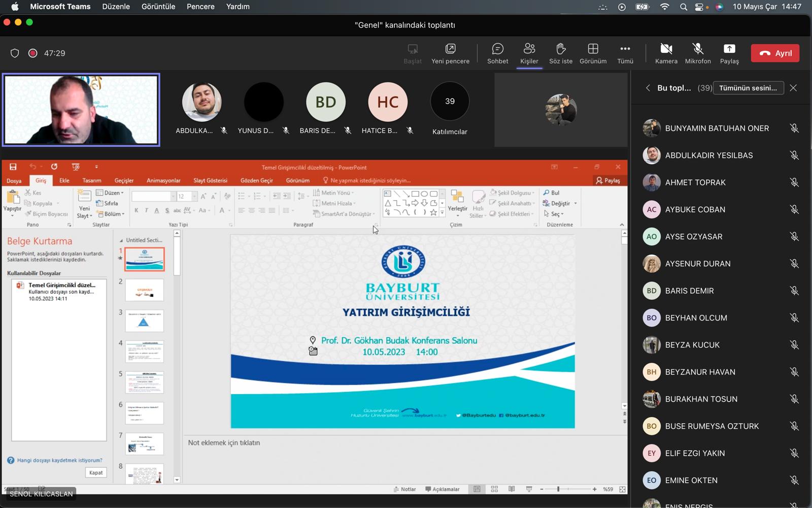Select slide 3 thumbnail
Viewport: 812px width, 508px height.
[x=145, y=321]
